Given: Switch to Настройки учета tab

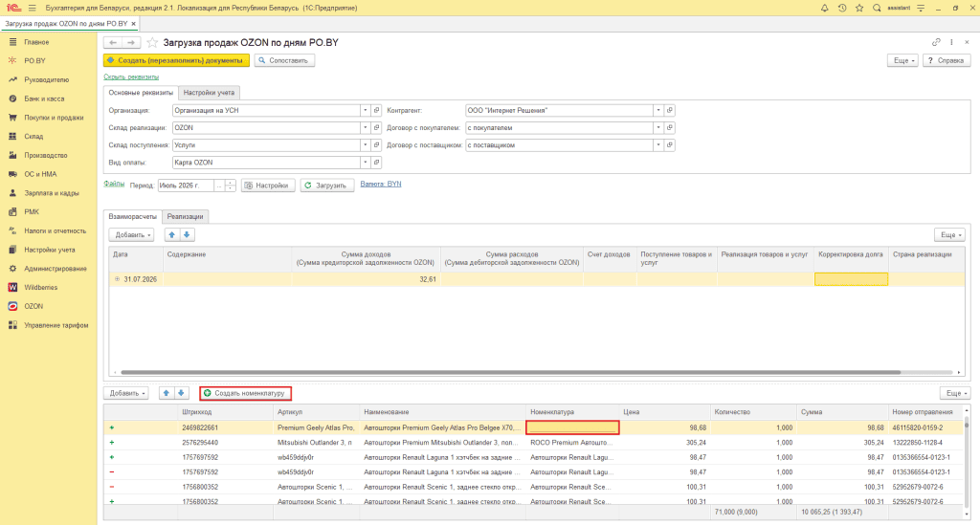Looking at the screenshot, I should [209, 93].
